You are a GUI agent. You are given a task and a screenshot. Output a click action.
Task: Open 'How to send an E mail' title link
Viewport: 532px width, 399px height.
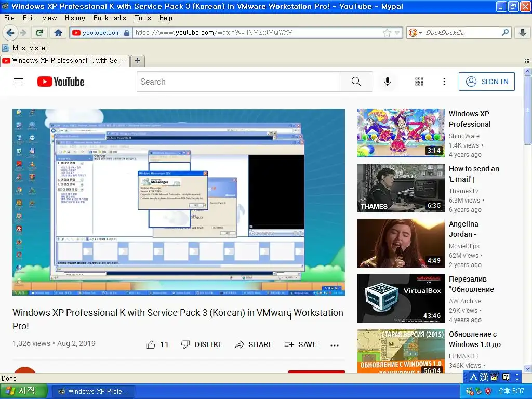474,174
